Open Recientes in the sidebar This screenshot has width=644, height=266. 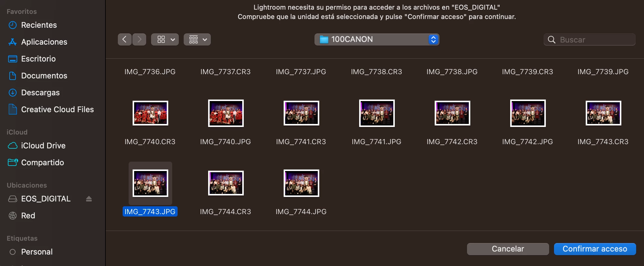(39, 25)
